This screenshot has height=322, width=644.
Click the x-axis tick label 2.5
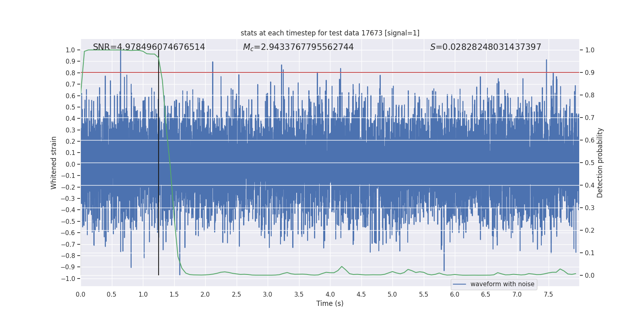point(236,294)
